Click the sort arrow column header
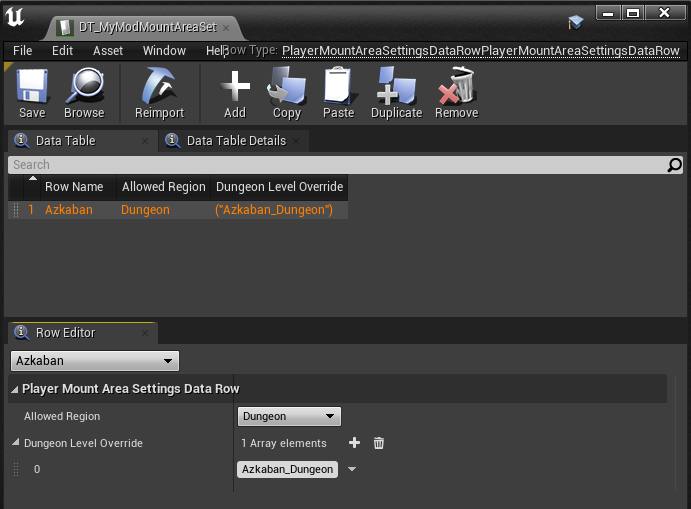The height and width of the screenshot is (509, 691). [32, 178]
